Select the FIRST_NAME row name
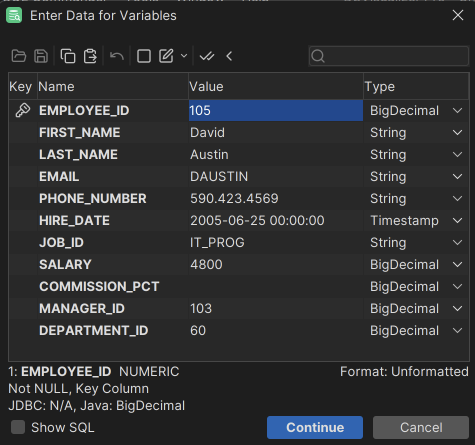This screenshot has width=475, height=445. pos(80,132)
